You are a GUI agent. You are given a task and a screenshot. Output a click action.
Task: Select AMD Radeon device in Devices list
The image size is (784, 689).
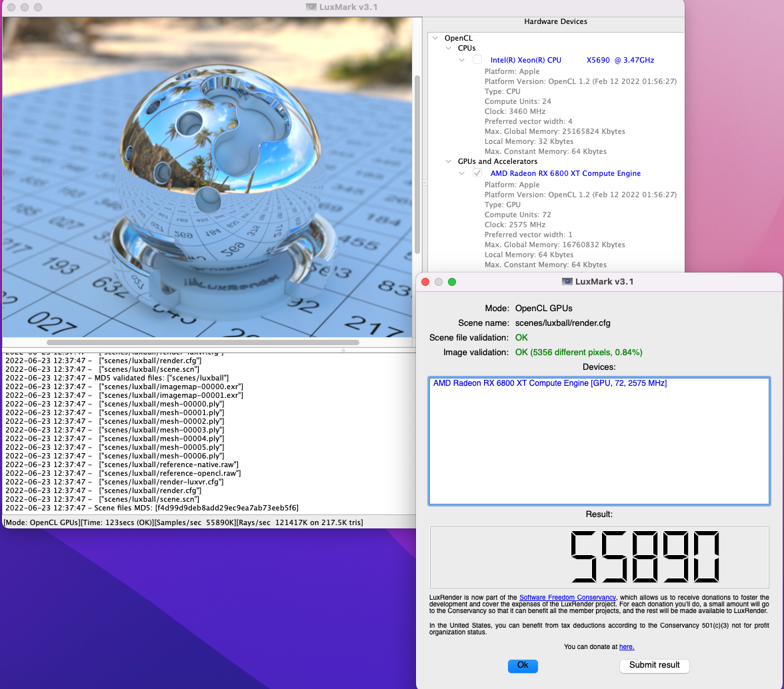(549, 383)
